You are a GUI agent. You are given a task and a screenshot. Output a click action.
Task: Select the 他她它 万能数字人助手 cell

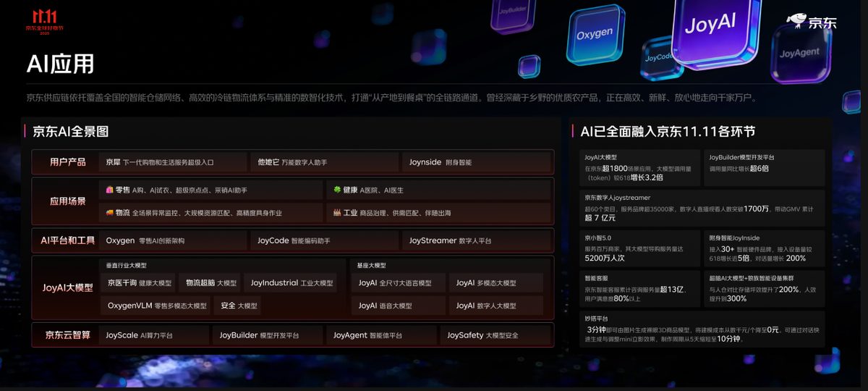pos(324,162)
